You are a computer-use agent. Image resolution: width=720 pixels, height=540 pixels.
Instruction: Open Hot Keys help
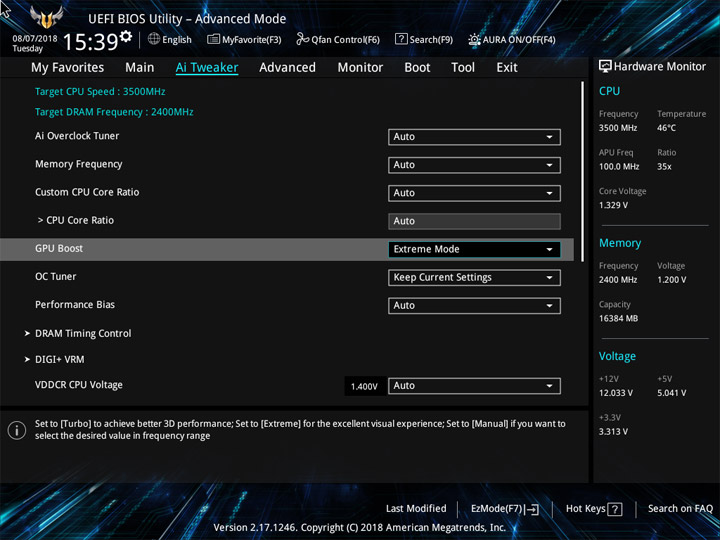coord(594,509)
